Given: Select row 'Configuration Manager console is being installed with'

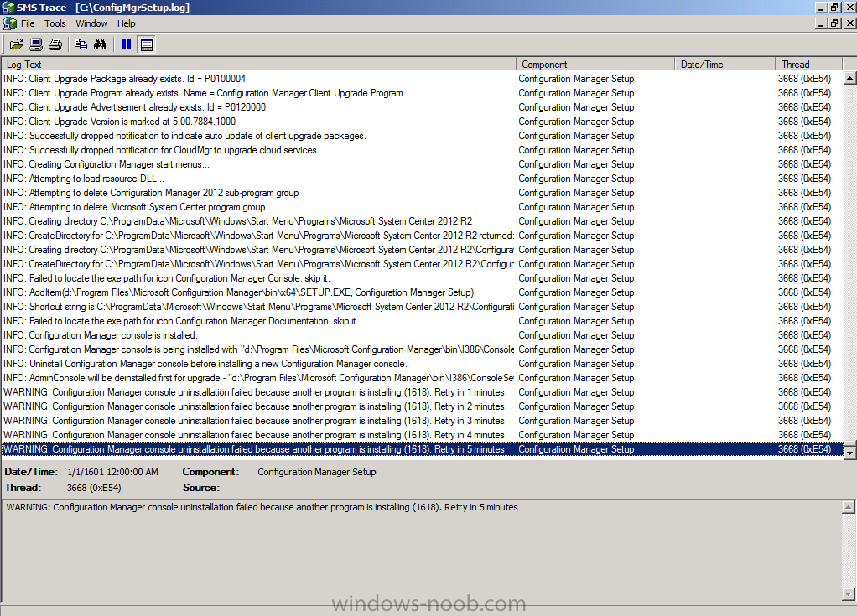Looking at the screenshot, I should [x=422, y=349].
